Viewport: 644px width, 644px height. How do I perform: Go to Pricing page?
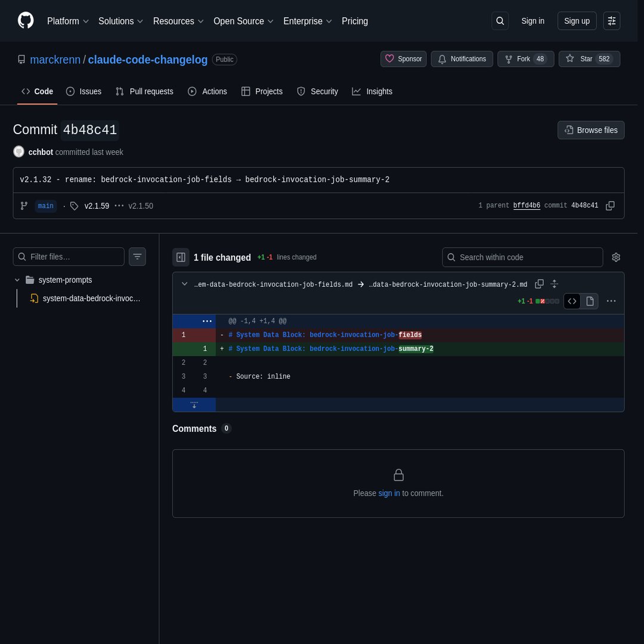355,21
